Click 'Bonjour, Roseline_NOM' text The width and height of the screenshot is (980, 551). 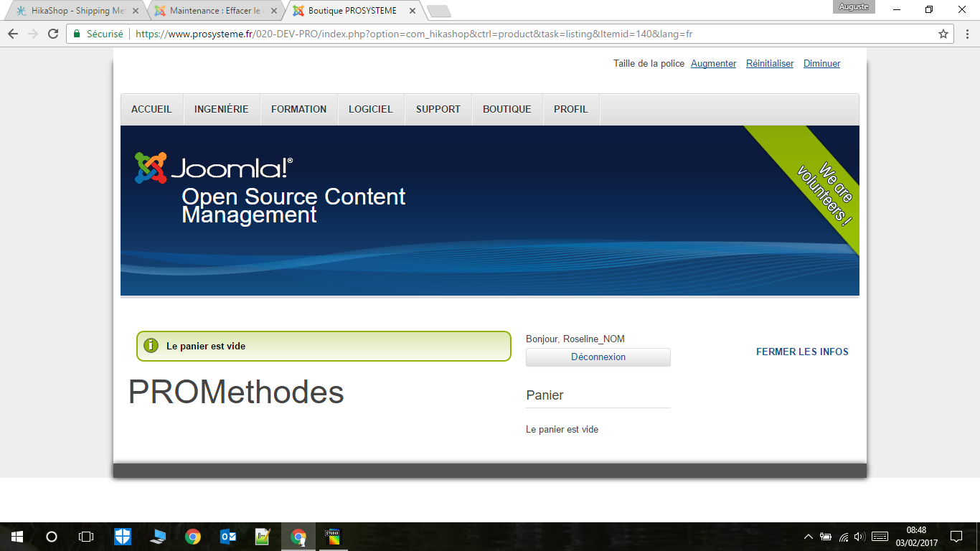pyautogui.click(x=575, y=339)
